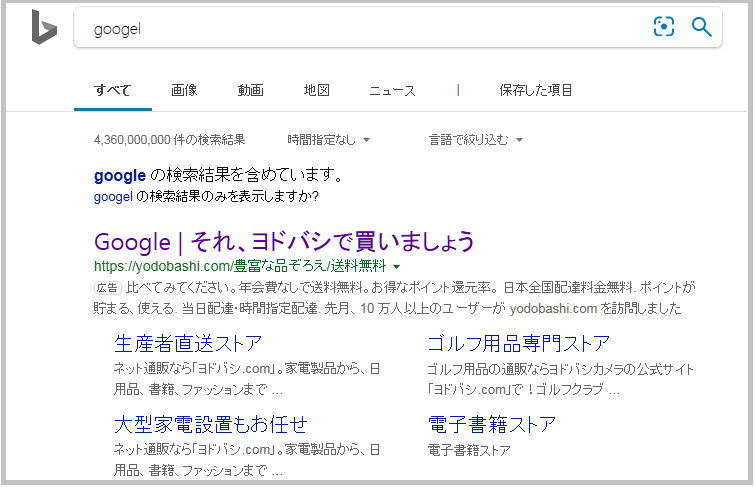The width and height of the screenshot is (755, 487).
Task: Expand the 時間指定なし dropdown
Action: click(x=328, y=140)
